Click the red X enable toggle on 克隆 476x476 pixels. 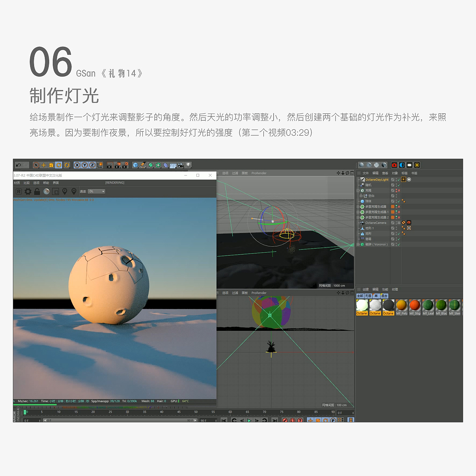(x=398, y=190)
